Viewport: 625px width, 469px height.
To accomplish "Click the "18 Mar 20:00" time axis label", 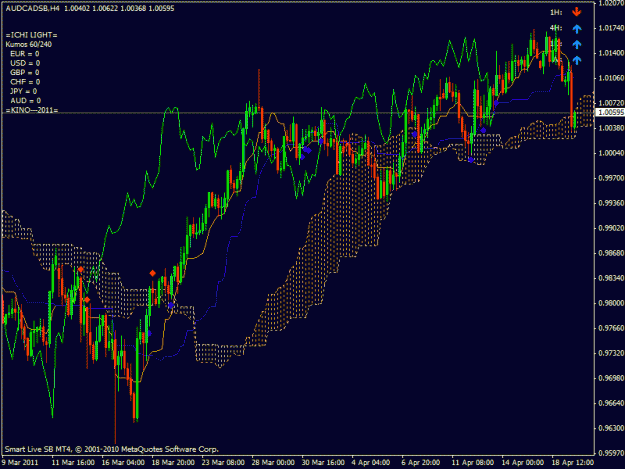I will pos(173,463).
